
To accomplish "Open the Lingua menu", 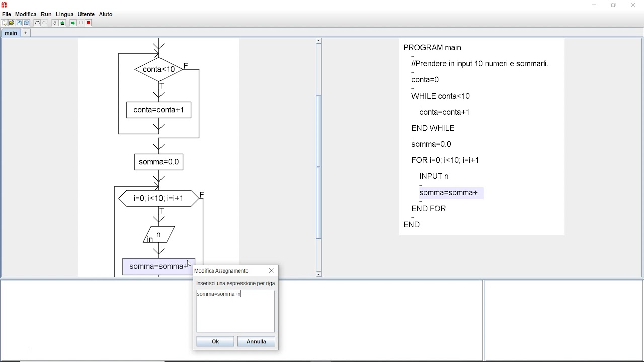I will click(65, 14).
